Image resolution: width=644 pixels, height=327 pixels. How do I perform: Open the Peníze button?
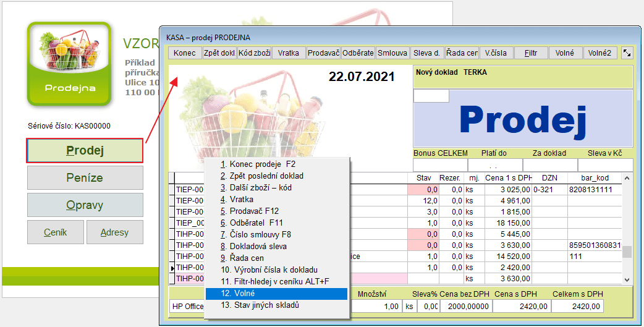(85, 178)
